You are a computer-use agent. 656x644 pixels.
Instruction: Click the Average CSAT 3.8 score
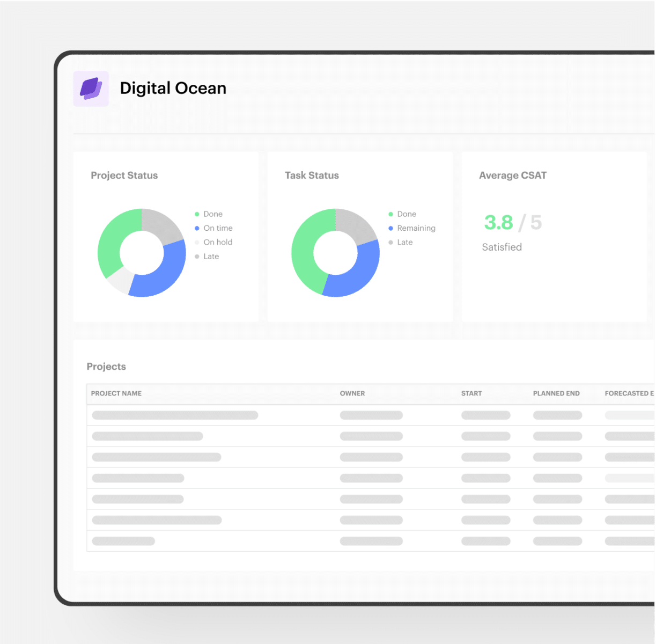pyautogui.click(x=499, y=222)
